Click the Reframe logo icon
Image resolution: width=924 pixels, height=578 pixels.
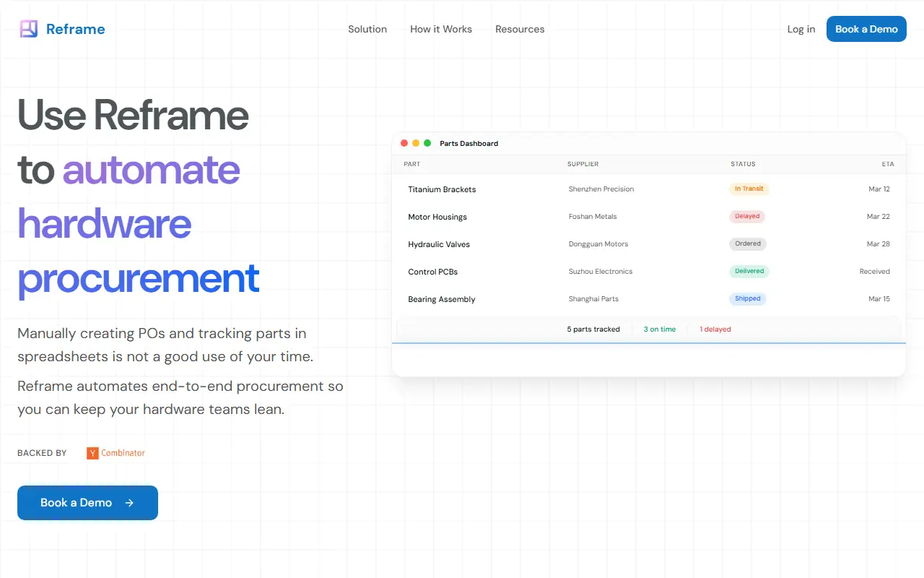[28, 29]
